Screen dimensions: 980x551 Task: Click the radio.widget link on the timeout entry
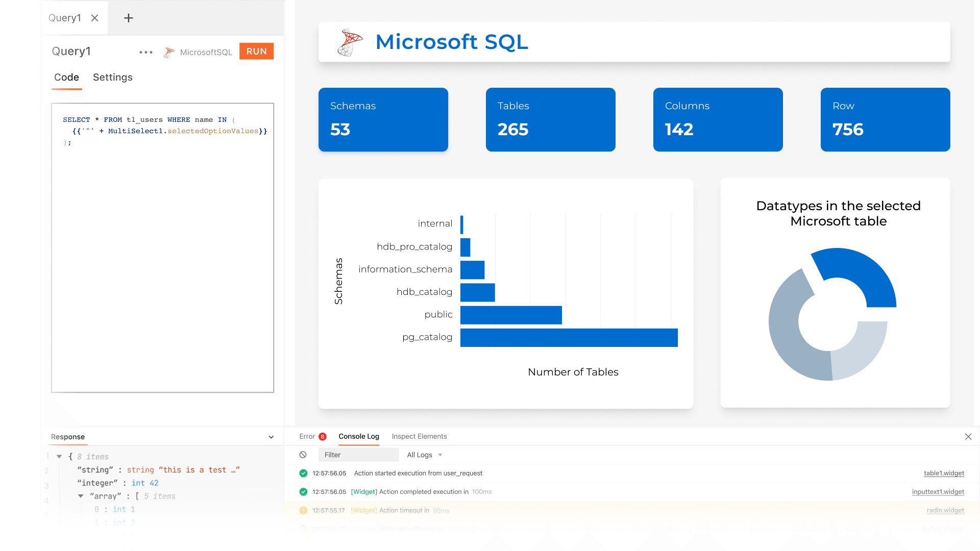click(x=945, y=510)
